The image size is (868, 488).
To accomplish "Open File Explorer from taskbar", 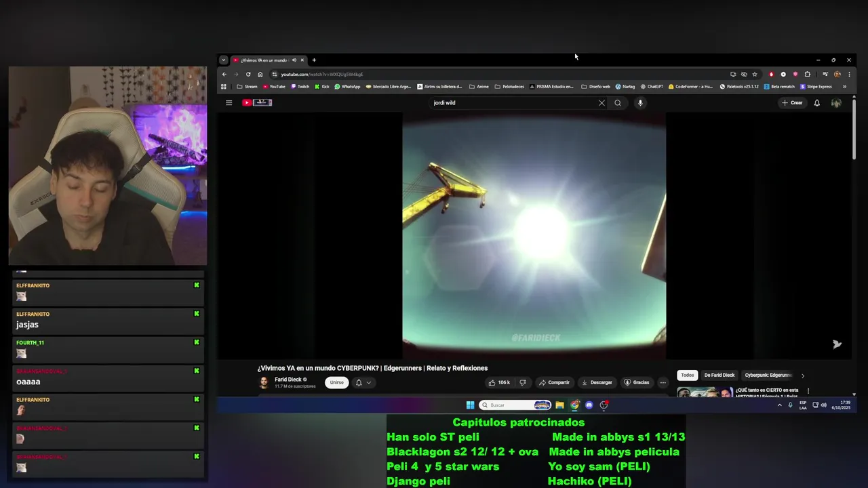I will tap(559, 405).
